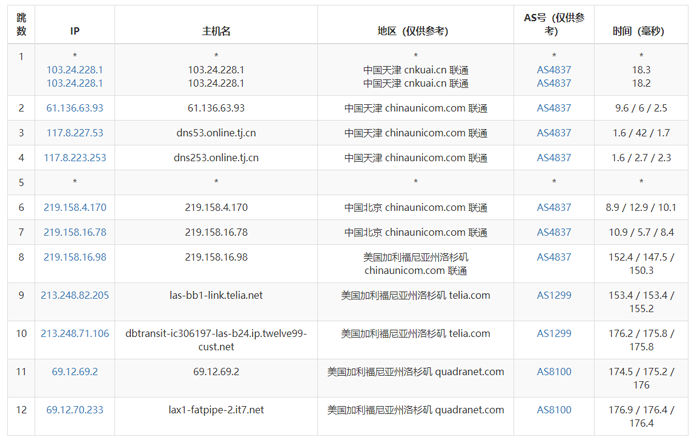Viewport: 700px width, 440px height.
Task: Select the 213.248.71.106 link
Action: [x=75, y=333]
